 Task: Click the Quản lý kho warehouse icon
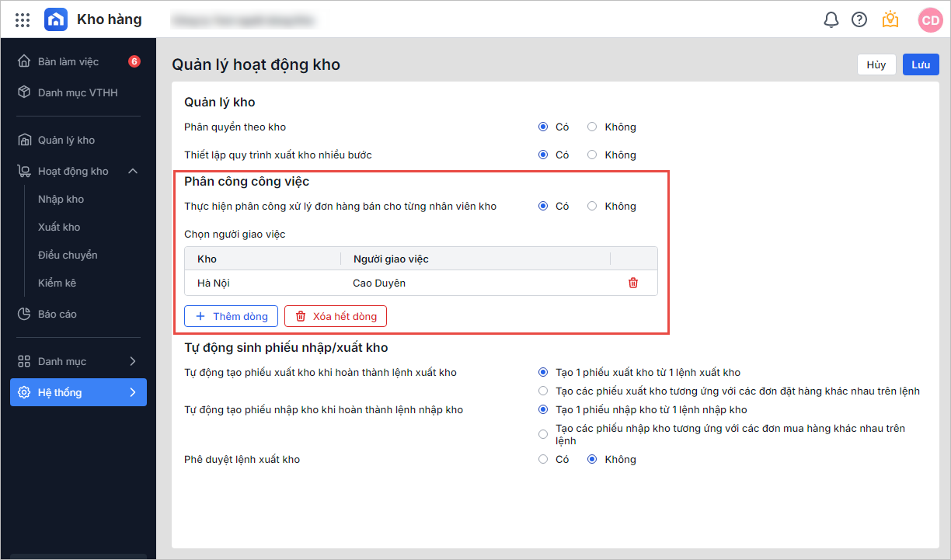pyautogui.click(x=24, y=140)
